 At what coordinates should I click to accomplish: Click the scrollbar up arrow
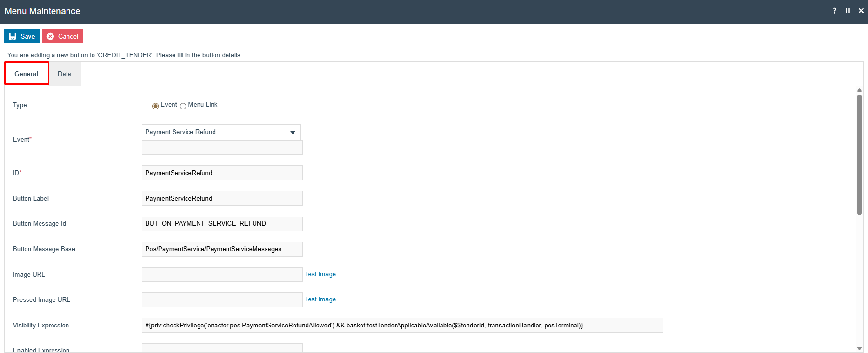click(859, 90)
